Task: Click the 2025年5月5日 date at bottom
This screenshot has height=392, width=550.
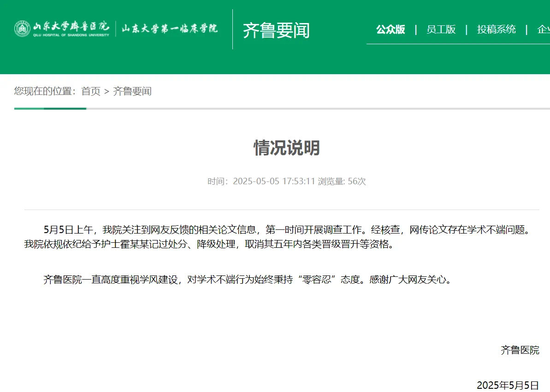Action: pos(508,385)
